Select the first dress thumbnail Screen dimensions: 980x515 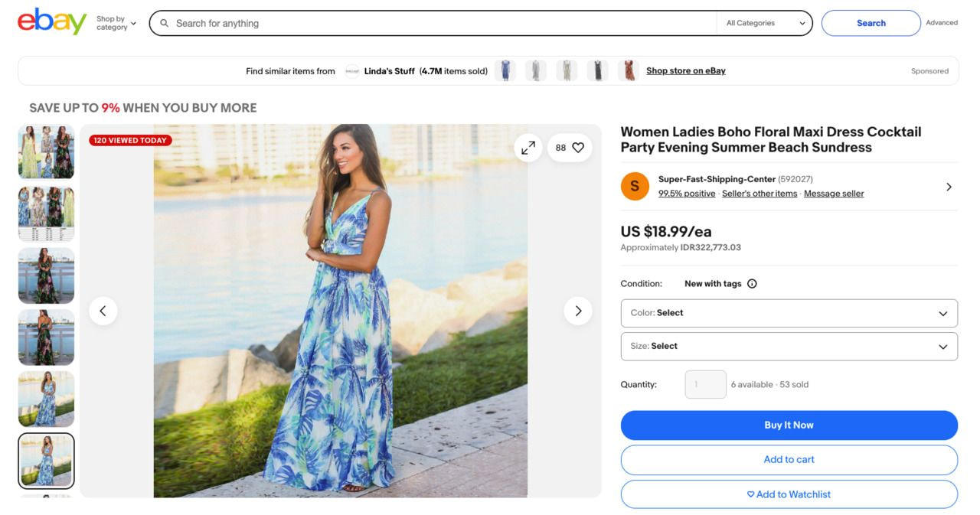(46, 152)
